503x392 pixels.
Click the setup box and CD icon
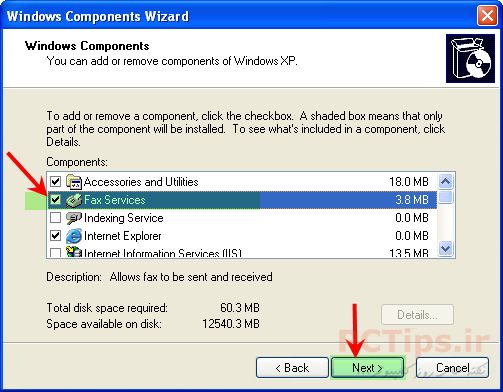click(470, 58)
